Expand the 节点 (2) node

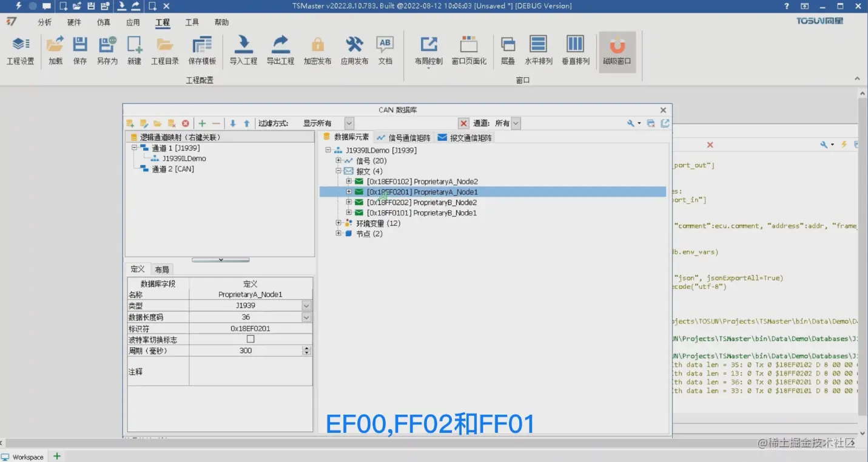point(338,234)
